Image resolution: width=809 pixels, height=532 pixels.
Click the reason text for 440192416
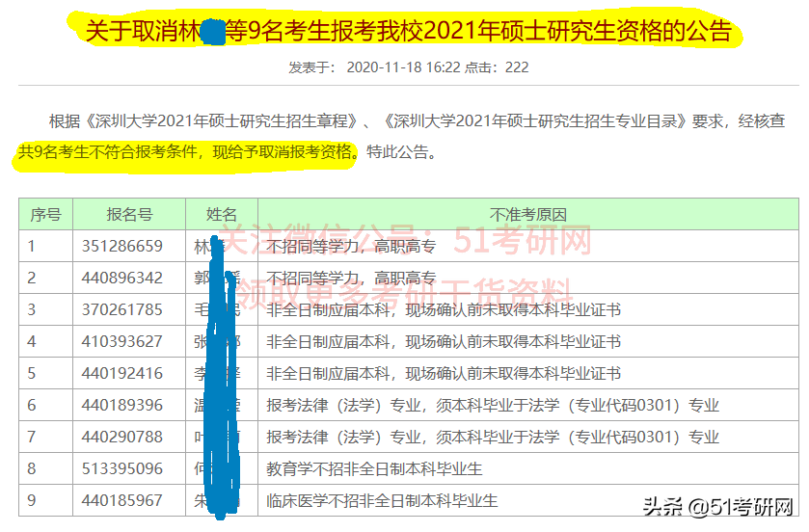444,373
